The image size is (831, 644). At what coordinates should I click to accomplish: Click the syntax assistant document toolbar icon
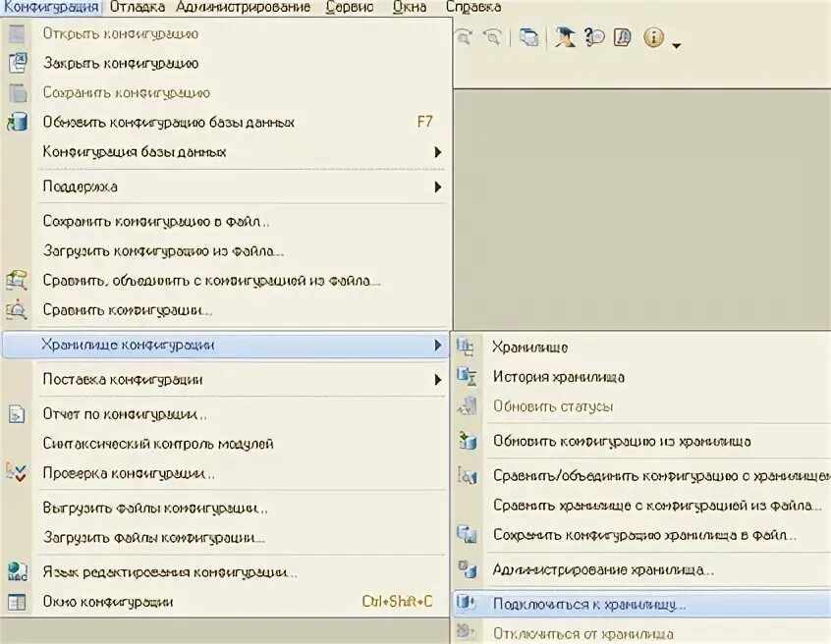pyautogui.click(x=623, y=37)
